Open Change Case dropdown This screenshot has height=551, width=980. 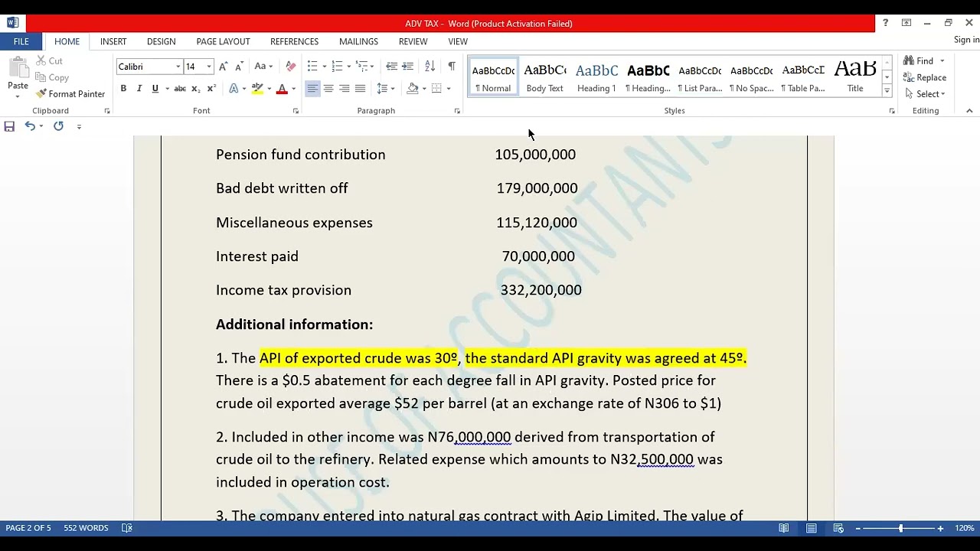click(264, 67)
